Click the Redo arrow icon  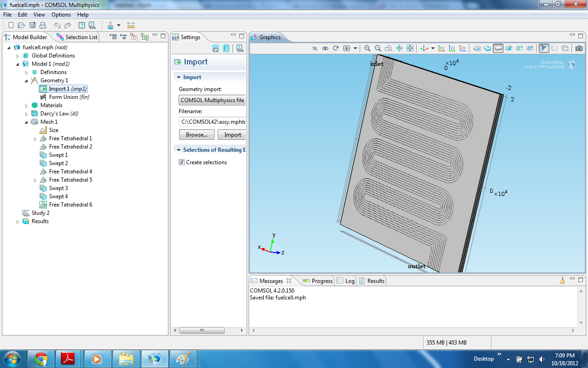68,25
